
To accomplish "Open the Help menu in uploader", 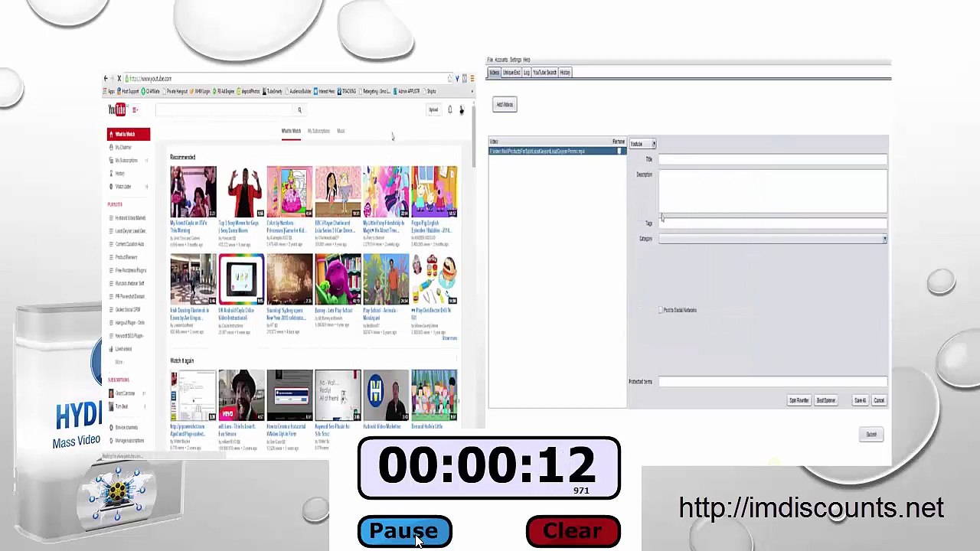I will coord(527,60).
